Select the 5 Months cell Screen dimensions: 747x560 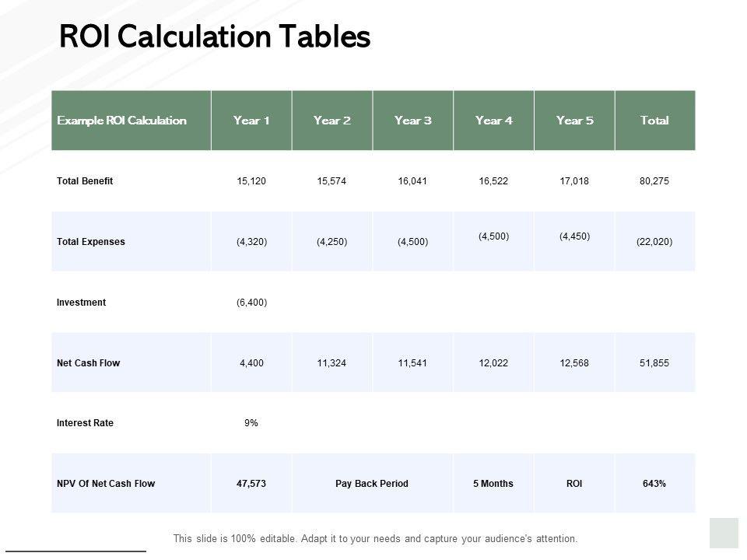pyautogui.click(x=493, y=484)
